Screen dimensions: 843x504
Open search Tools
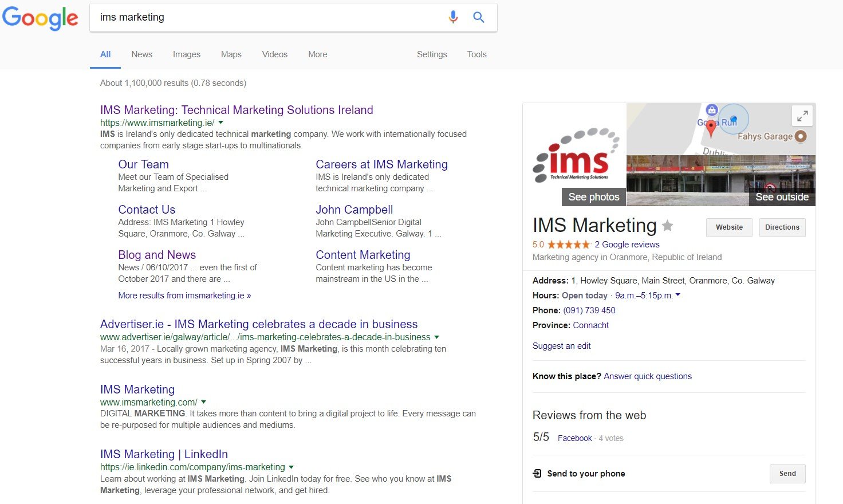coord(476,54)
